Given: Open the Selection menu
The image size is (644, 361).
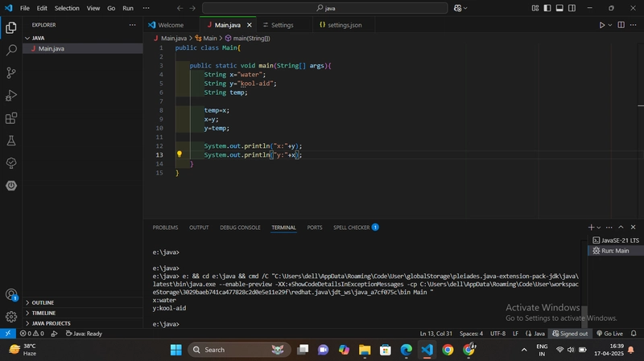Looking at the screenshot, I should pyautogui.click(x=67, y=8).
